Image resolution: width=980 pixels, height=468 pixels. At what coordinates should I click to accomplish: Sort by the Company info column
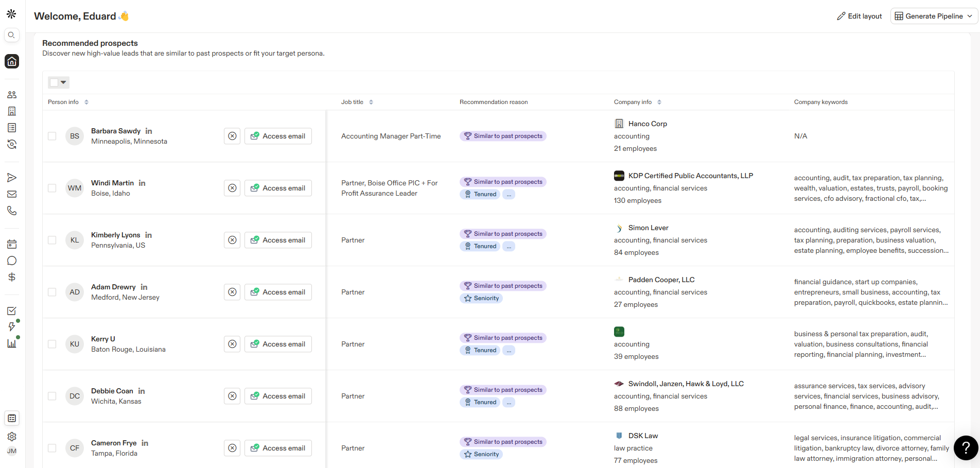(659, 102)
